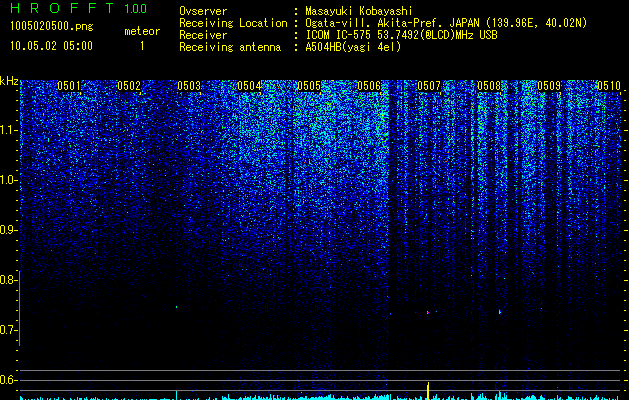Click the 0502 time marker
The image size is (629, 400).
pos(129,86)
